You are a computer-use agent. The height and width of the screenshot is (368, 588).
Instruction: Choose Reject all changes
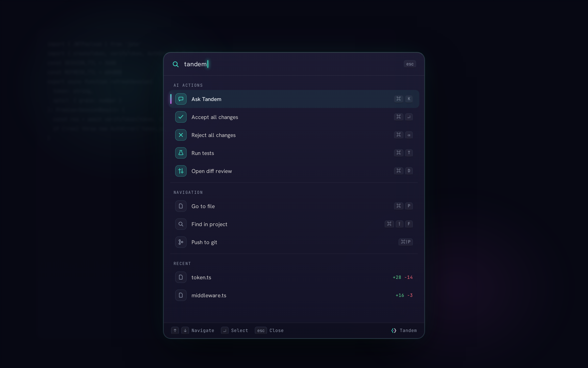click(x=294, y=135)
